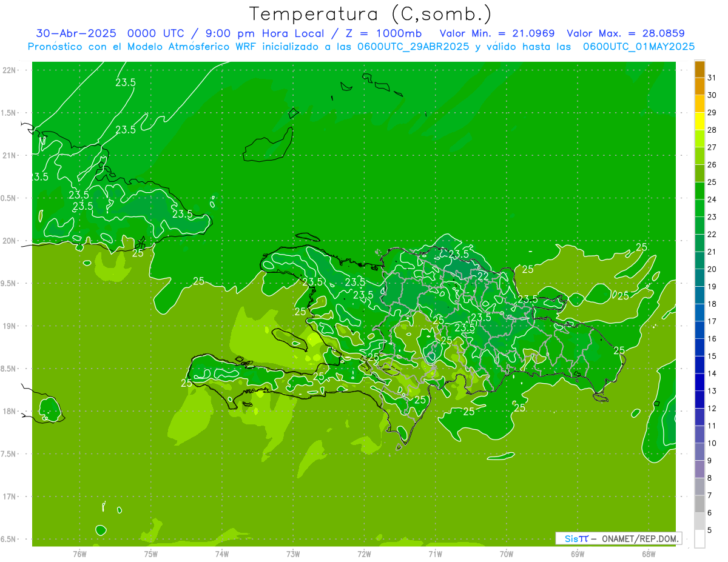Click the "71W" longitude axis label
Screen dimensions: 728x562
point(435,554)
